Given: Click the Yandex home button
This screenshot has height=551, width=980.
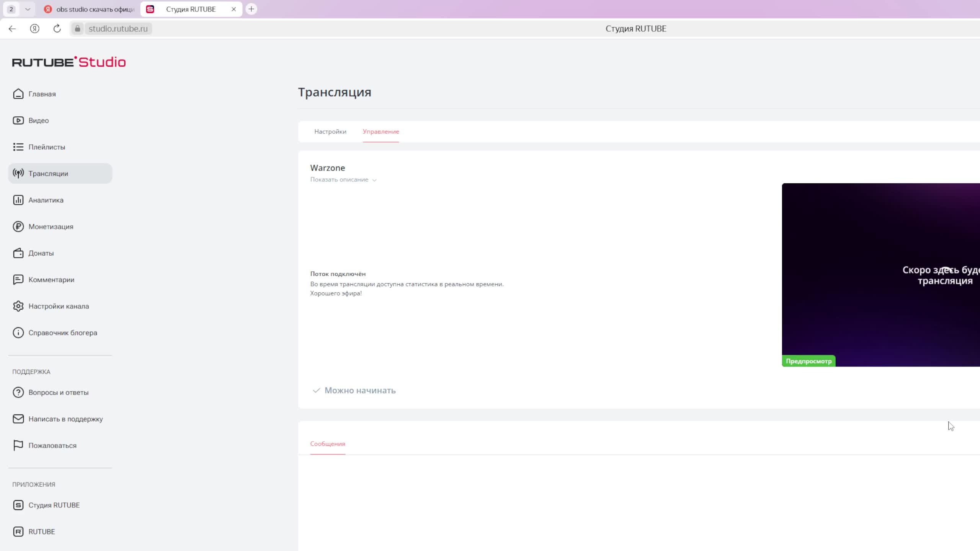Looking at the screenshot, I should [x=34, y=29].
